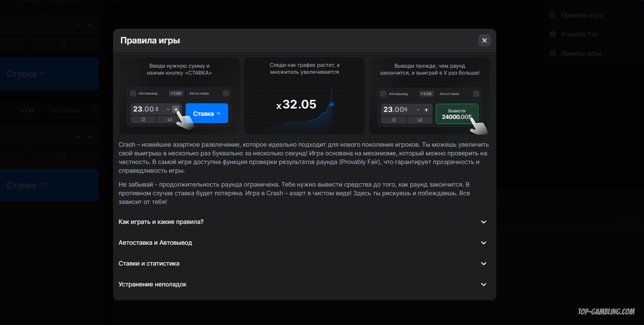This screenshot has width=644, height=325.
Task: Expand the "Как играть и какие правила?" section
Action: click(304, 222)
